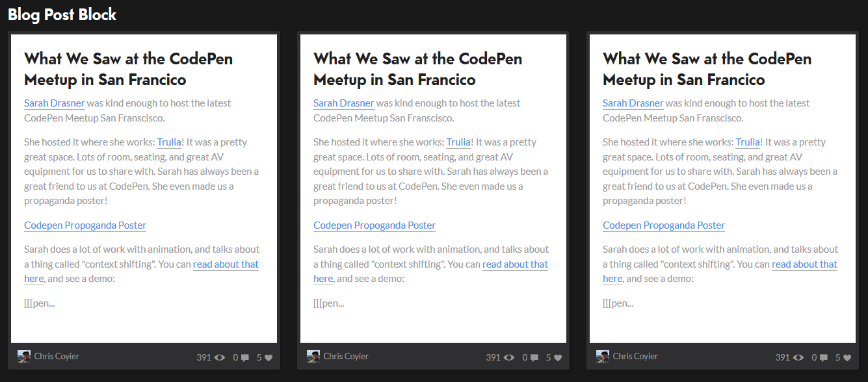
Task: Open Chris Coyier avatar in first card
Action: [24, 357]
